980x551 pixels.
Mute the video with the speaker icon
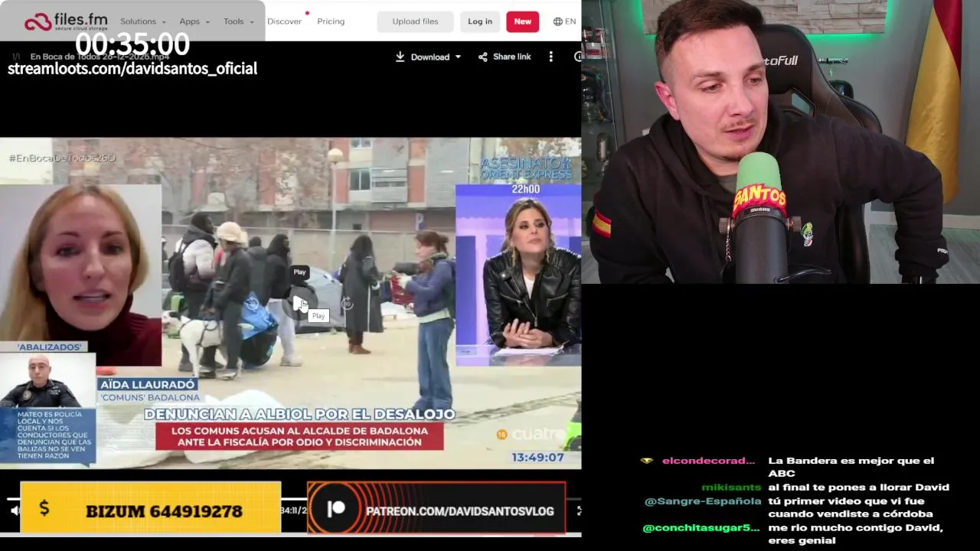(x=15, y=510)
